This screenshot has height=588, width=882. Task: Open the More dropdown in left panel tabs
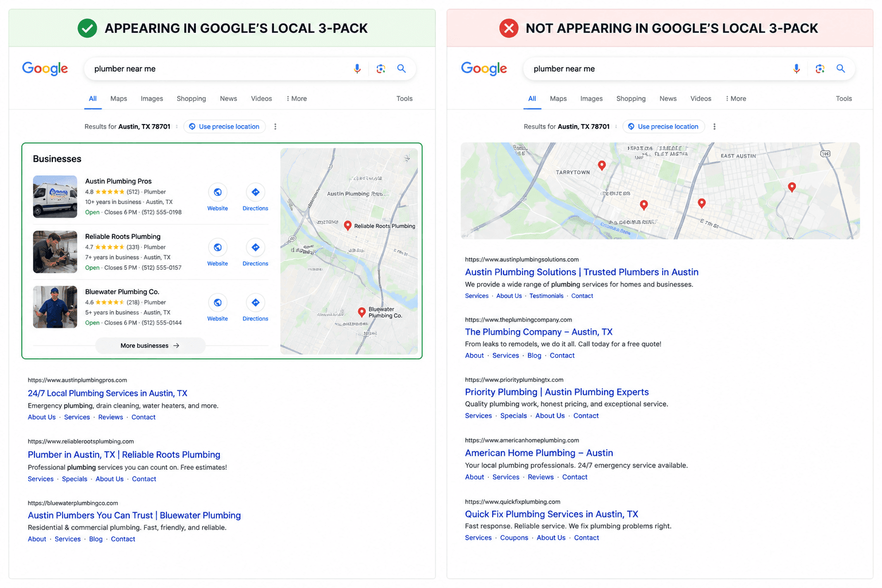click(297, 99)
